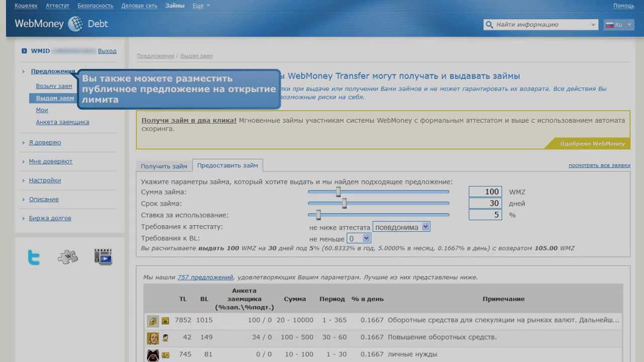Click the Найти информацию search field

tap(541, 25)
